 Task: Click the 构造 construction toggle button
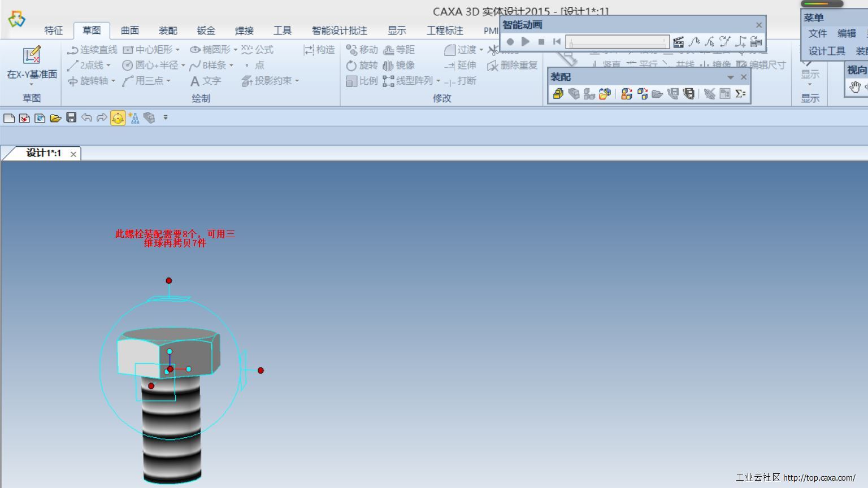click(x=319, y=50)
